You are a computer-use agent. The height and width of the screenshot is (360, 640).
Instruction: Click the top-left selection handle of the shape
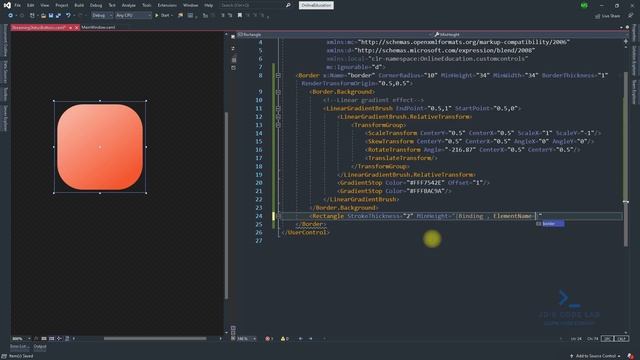(54, 101)
